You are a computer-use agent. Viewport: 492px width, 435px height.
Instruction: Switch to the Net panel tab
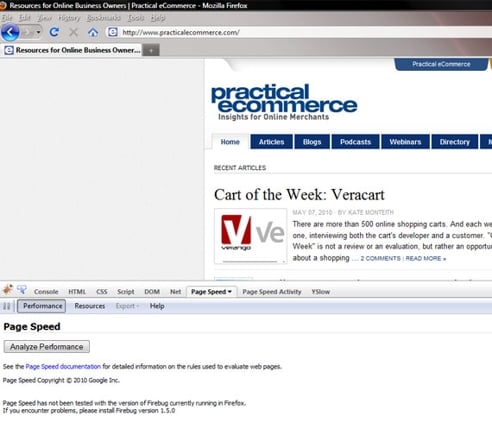pyautogui.click(x=175, y=292)
